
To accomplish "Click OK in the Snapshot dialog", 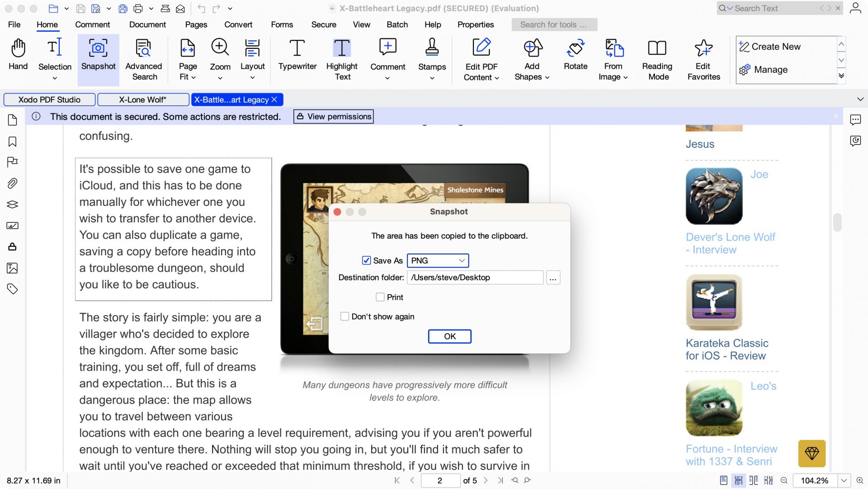I will pyautogui.click(x=449, y=336).
